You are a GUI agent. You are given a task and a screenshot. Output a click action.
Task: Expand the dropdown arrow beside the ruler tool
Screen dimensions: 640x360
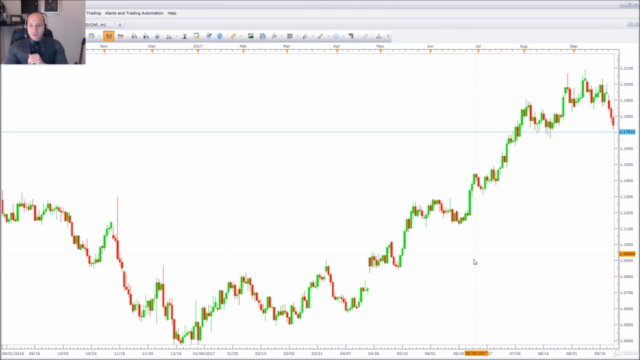click(x=241, y=36)
